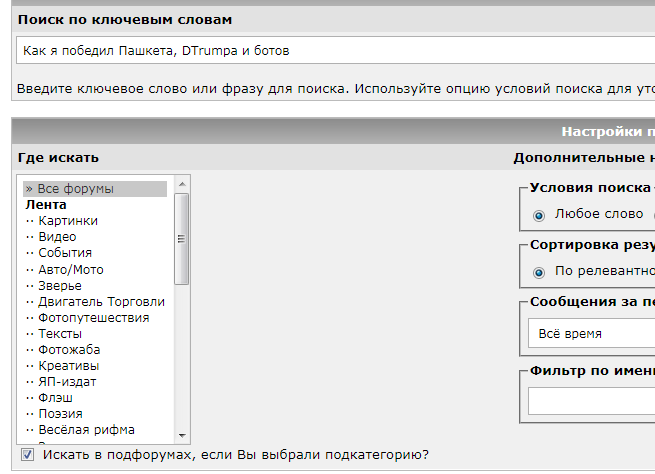
Task: Choose 'Фотопутешествия' from forum list
Action: [x=95, y=318]
